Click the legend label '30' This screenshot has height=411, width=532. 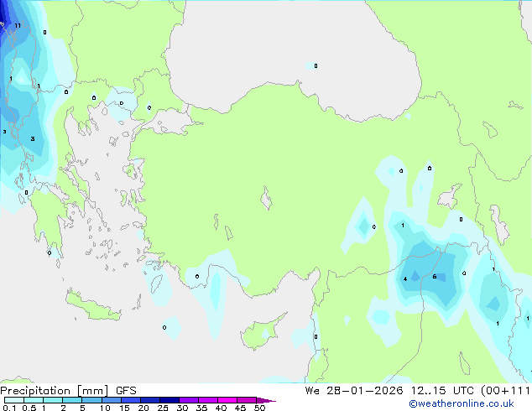pyautogui.click(x=182, y=408)
